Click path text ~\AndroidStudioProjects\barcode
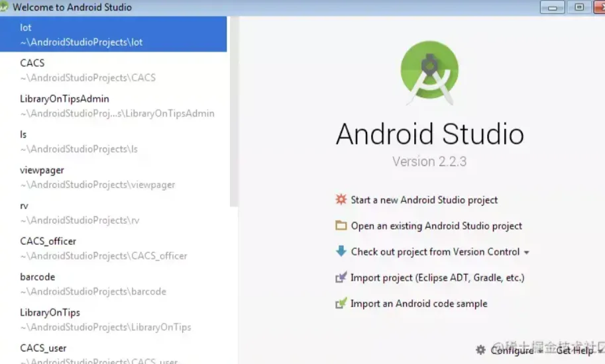The width and height of the screenshot is (605, 364). 93,291
